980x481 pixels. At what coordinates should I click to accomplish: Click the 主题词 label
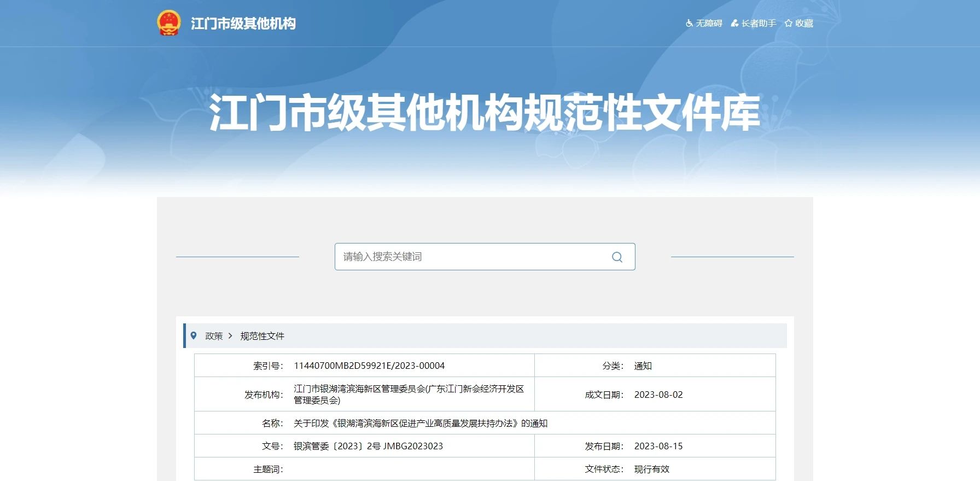(268, 469)
